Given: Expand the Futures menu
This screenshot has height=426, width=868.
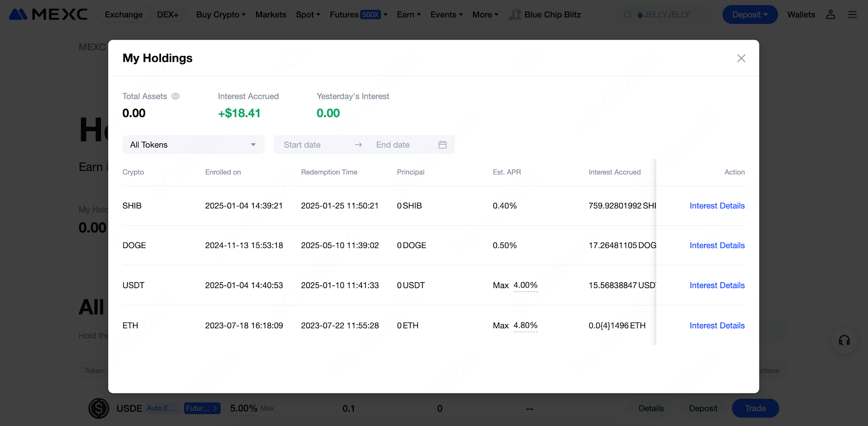Looking at the screenshot, I should 358,15.
